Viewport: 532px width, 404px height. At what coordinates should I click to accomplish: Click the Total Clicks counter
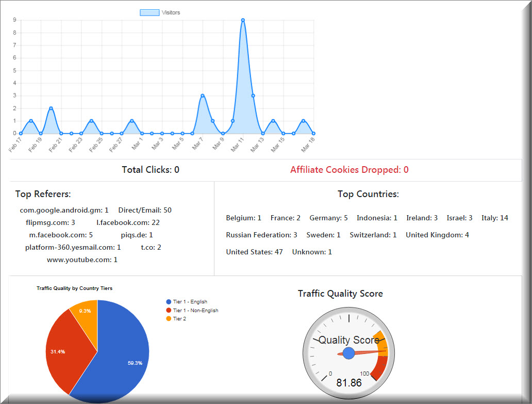point(151,170)
